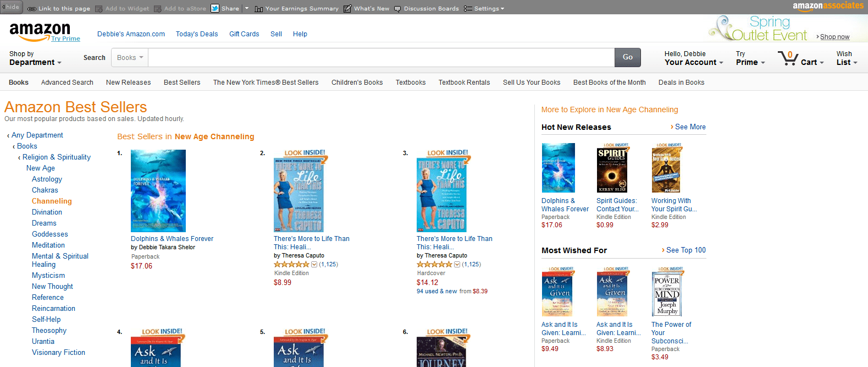Hide the Associates toolbar
Viewport: 868px width, 367px height.
point(11,7)
